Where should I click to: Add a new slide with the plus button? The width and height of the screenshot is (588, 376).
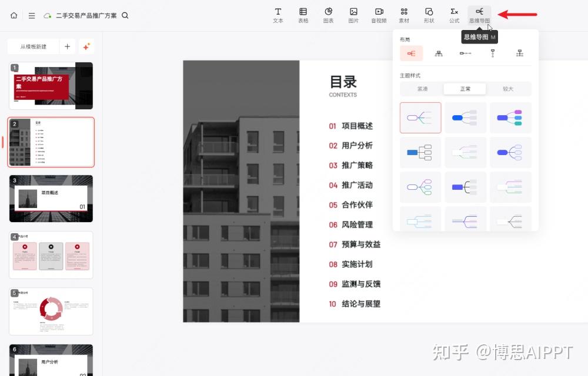68,46
